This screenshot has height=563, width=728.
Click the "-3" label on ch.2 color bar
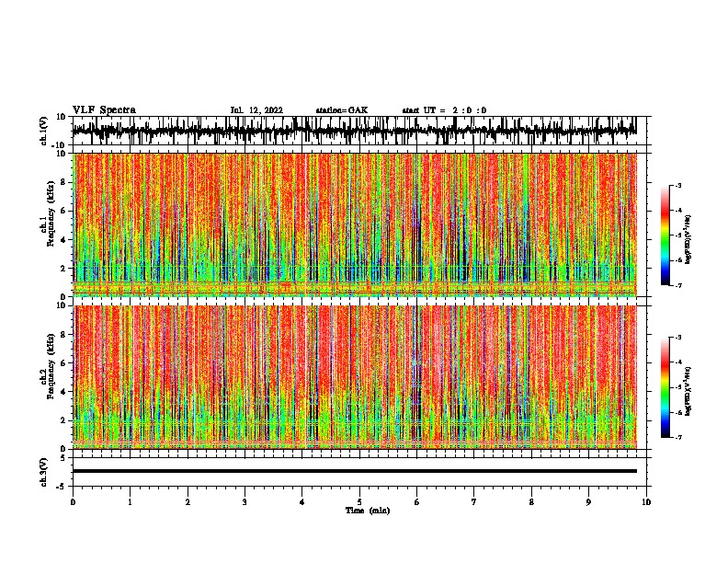click(x=678, y=338)
